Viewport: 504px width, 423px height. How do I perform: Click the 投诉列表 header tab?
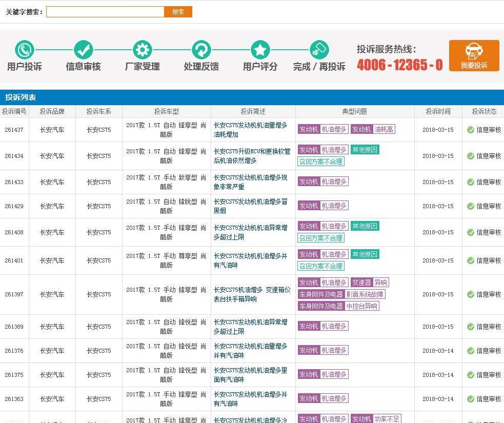(x=20, y=97)
